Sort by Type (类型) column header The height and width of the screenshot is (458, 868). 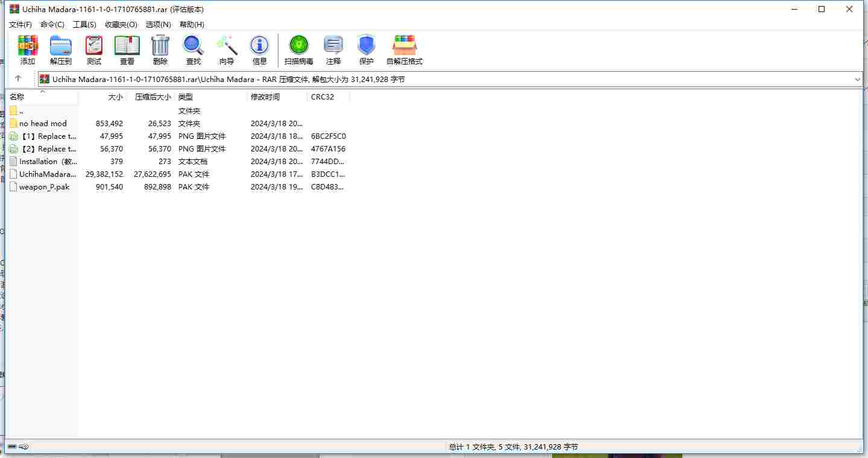211,97
